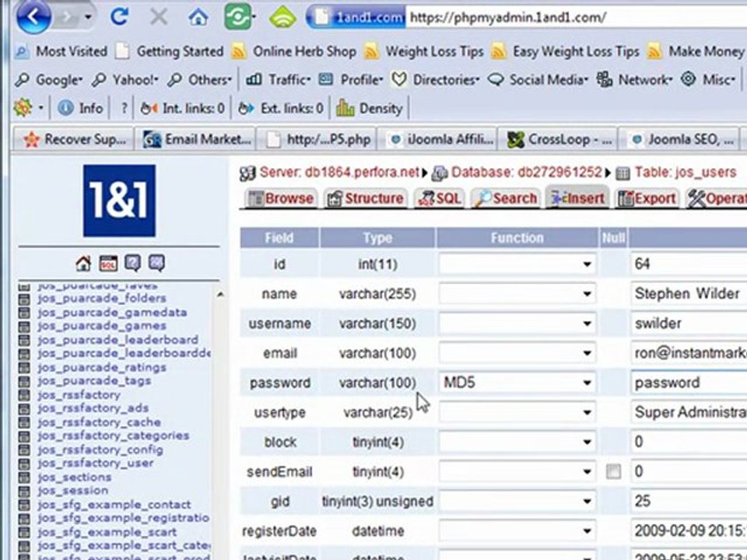Click table icon beside jos_session
Image resolution: width=747 pixels, height=560 pixels.
pos(24,491)
